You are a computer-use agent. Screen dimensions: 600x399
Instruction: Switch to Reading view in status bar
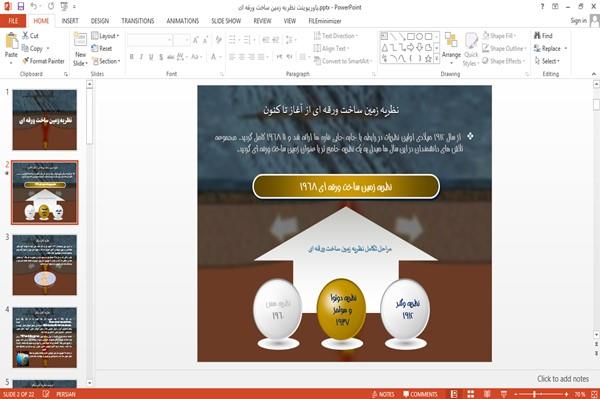487,394
